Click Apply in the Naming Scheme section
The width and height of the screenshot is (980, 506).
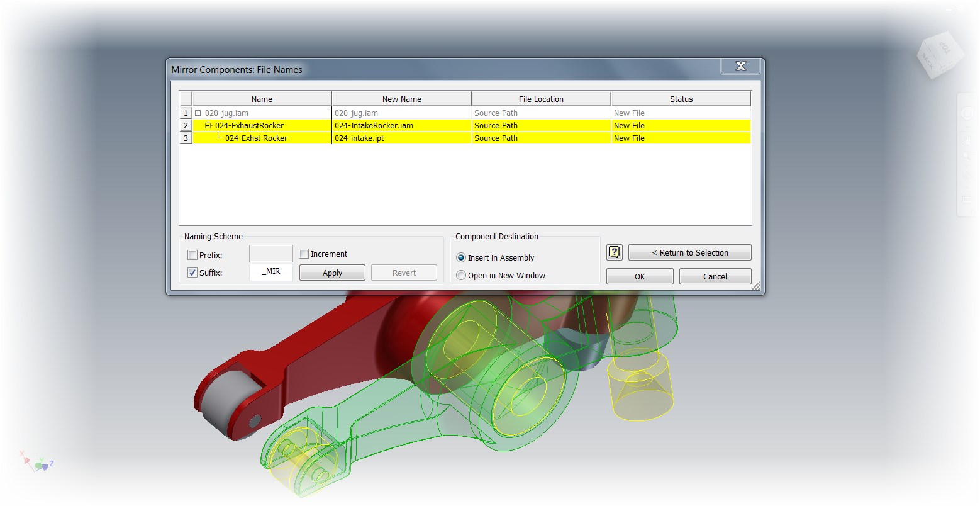[x=332, y=273]
